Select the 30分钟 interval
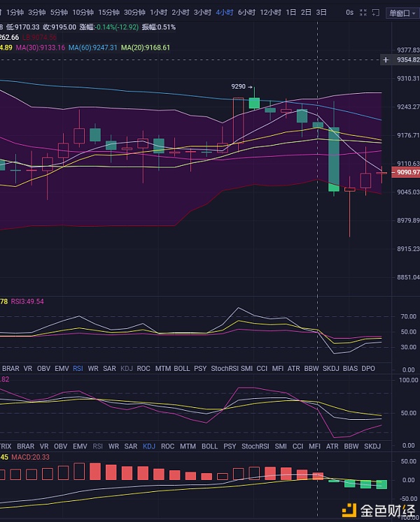Screen dimensions: 420x522 tap(134, 13)
